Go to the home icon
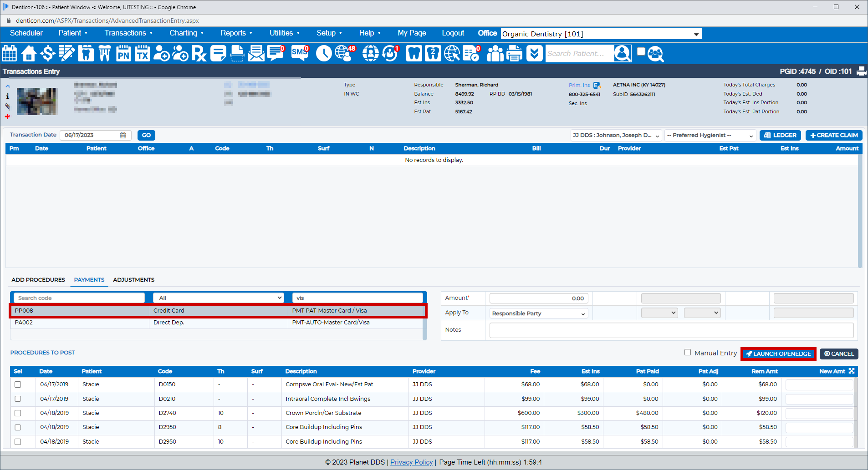 (x=29, y=53)
